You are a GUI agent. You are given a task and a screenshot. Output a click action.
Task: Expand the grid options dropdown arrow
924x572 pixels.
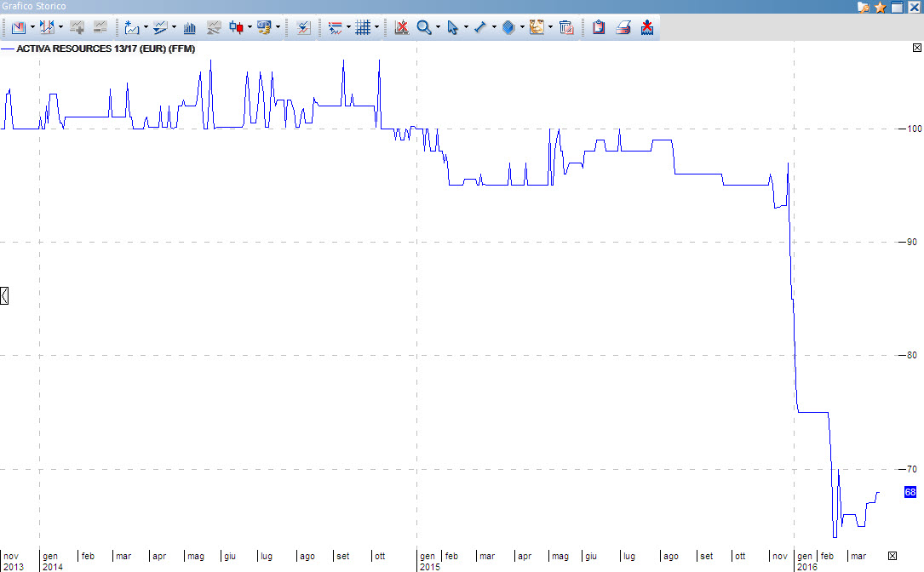376,27
